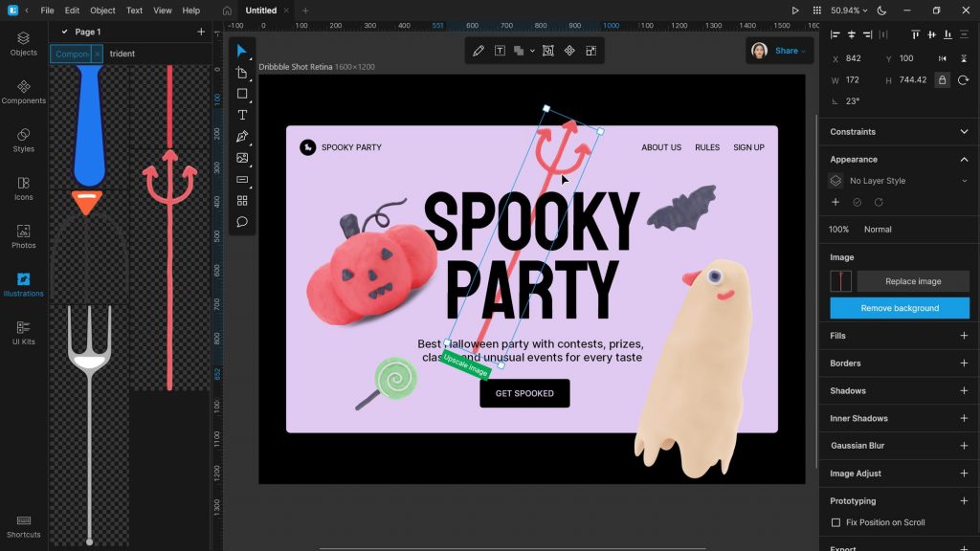Open the Shortcuts panel
The height and width of the screenshot is (551, 980).
coord(24,526)
